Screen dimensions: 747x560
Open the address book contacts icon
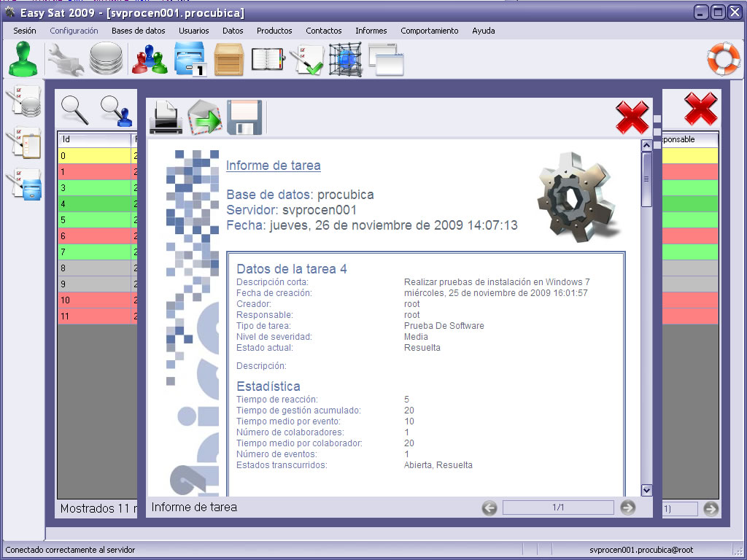[x=268, y=59]
